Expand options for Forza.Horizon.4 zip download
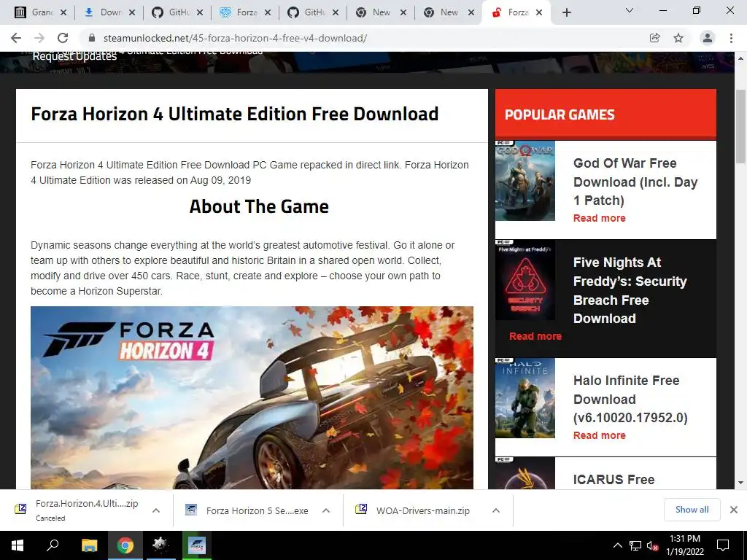 tap(156, 510)
